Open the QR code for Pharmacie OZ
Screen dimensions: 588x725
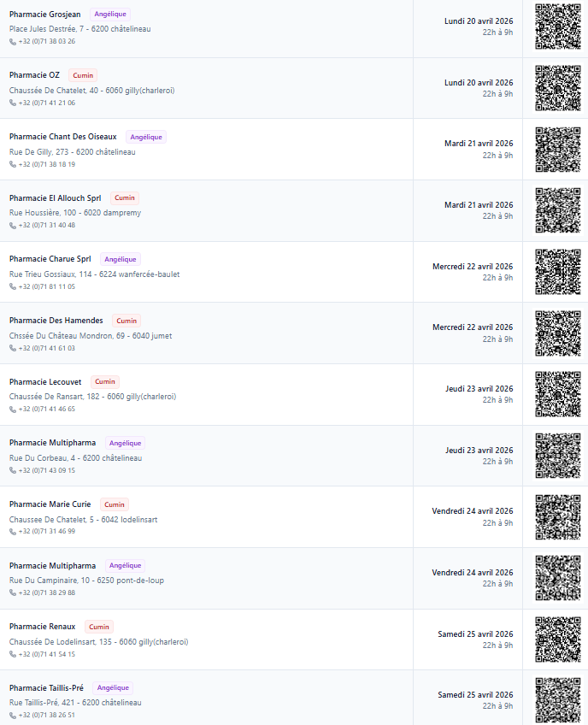(558, 88)
